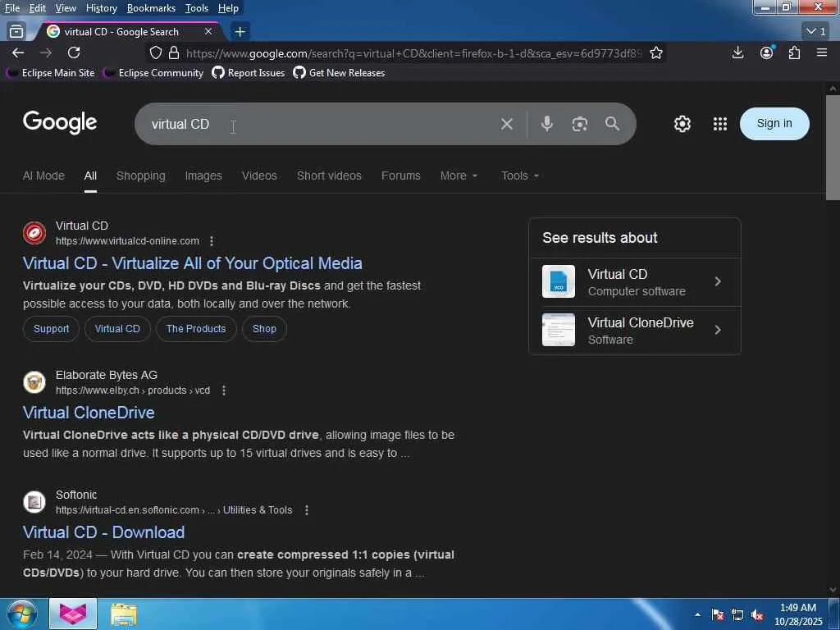Image resolution: width=840 pixels, height=630 pixels.
Task: Open the Eclipse Main Site bookmark
Action: (x=51, y=73)
